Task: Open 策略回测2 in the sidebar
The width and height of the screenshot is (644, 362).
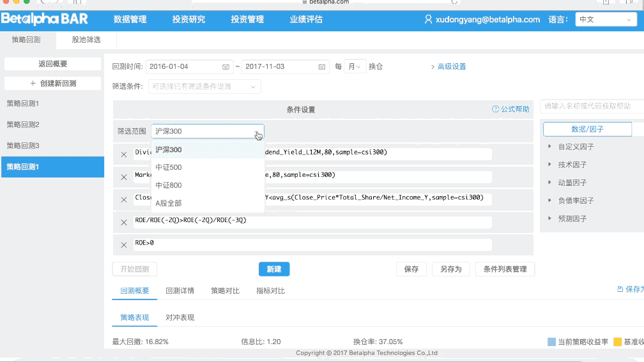Action: click(52, 124)
